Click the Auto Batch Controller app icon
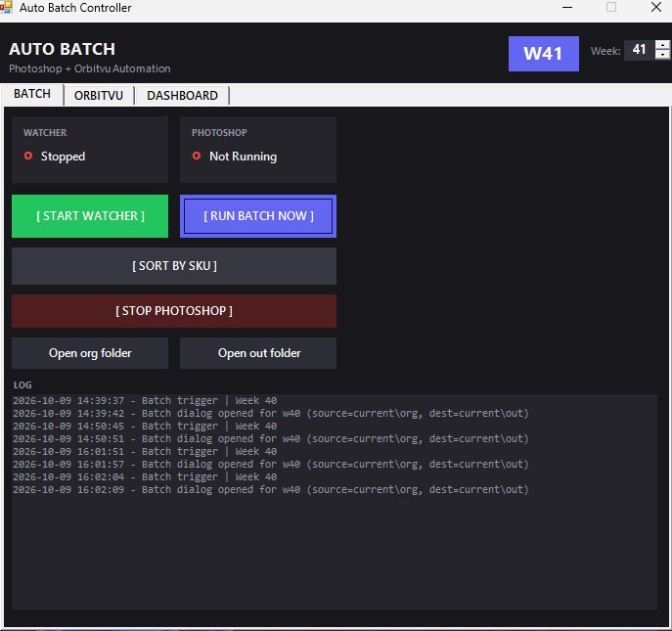 coord(6,7)
